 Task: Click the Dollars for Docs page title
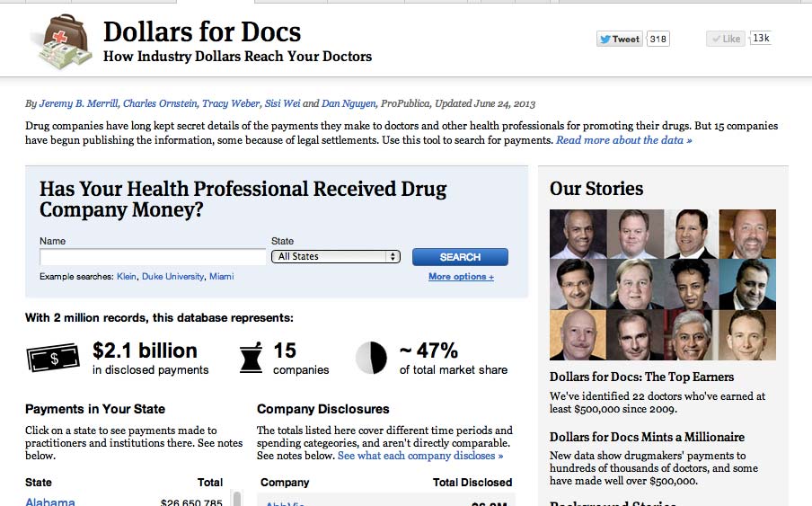click(x=202, y=32)
